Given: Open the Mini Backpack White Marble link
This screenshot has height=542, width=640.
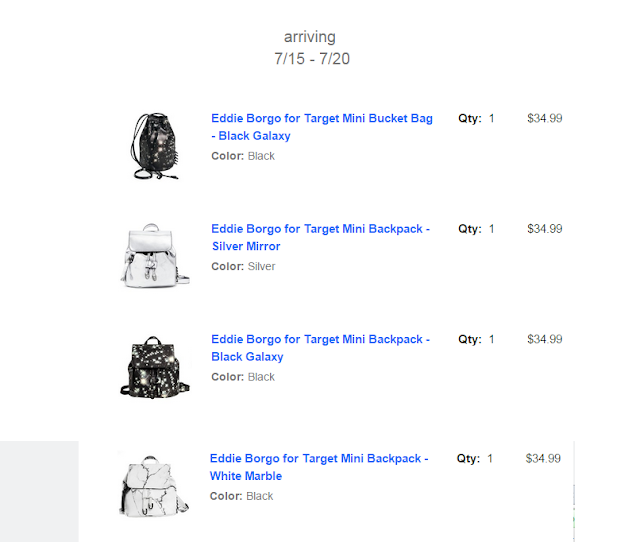Looking at the screenshot, I should tap(318, 467).
